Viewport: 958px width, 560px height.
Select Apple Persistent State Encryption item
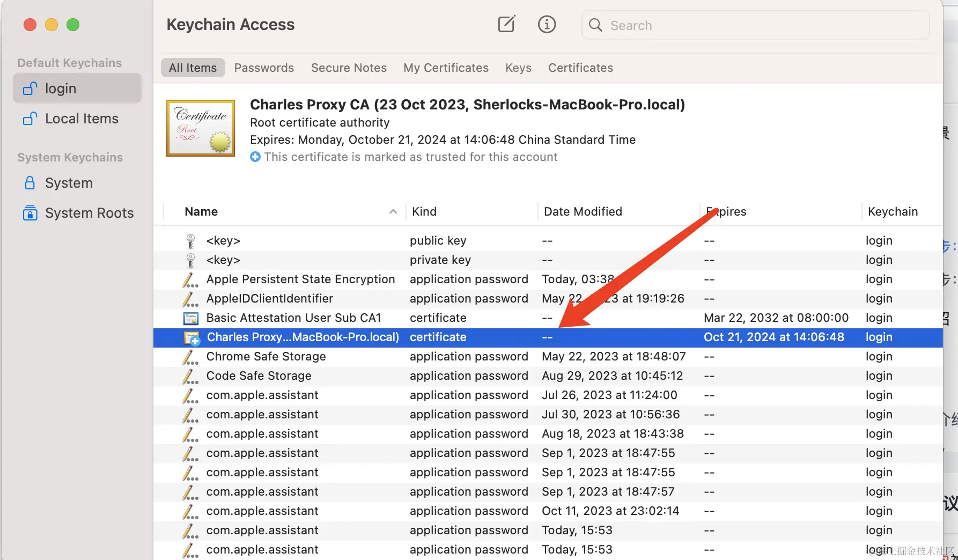tap(548, 279)
